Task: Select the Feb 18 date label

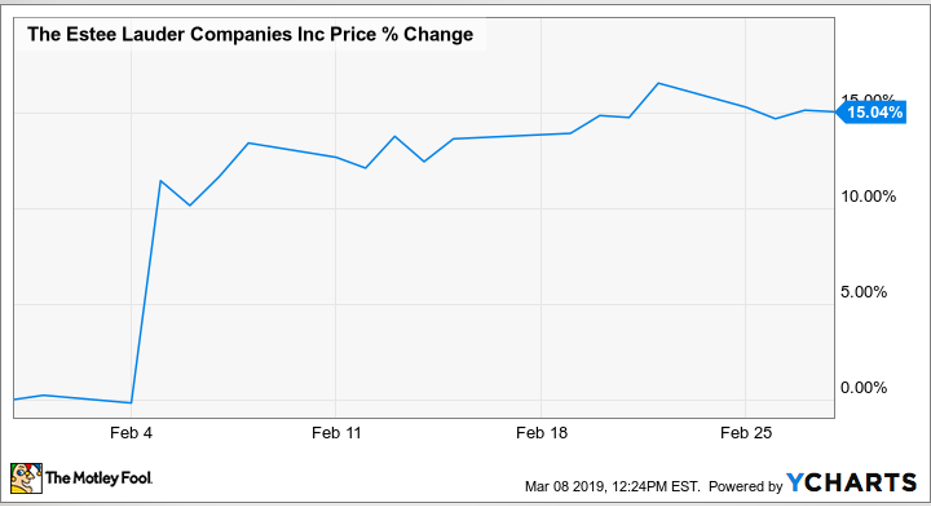Action: 540,433
